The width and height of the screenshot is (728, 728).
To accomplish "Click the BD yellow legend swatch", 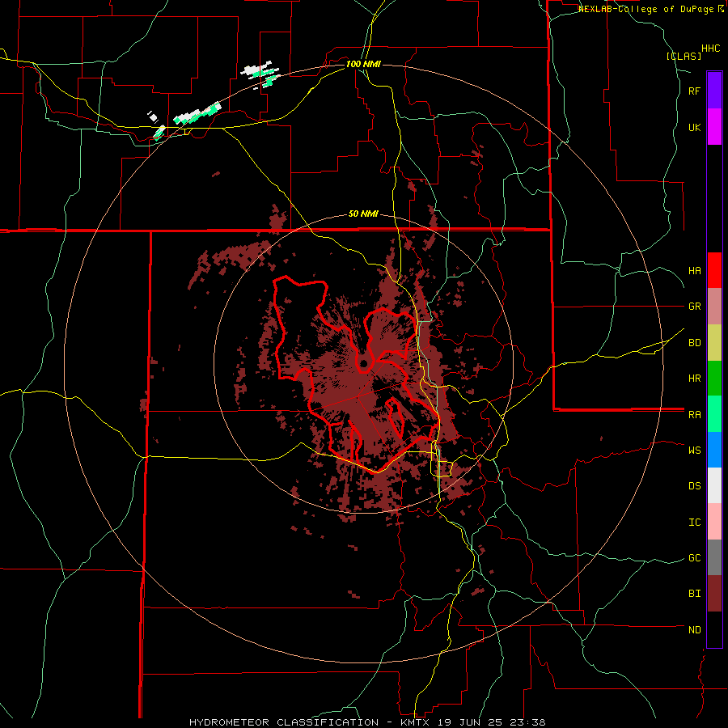I will tap(714, 343).
